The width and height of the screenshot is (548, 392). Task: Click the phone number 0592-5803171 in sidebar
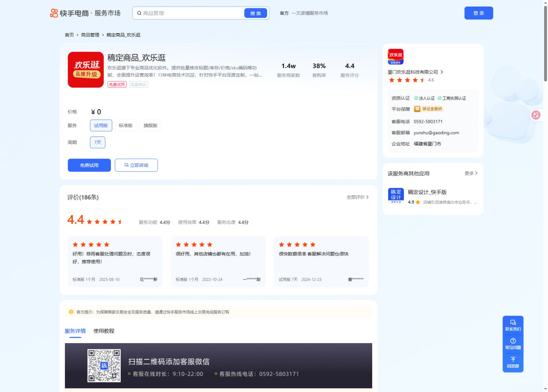(428, 122)
